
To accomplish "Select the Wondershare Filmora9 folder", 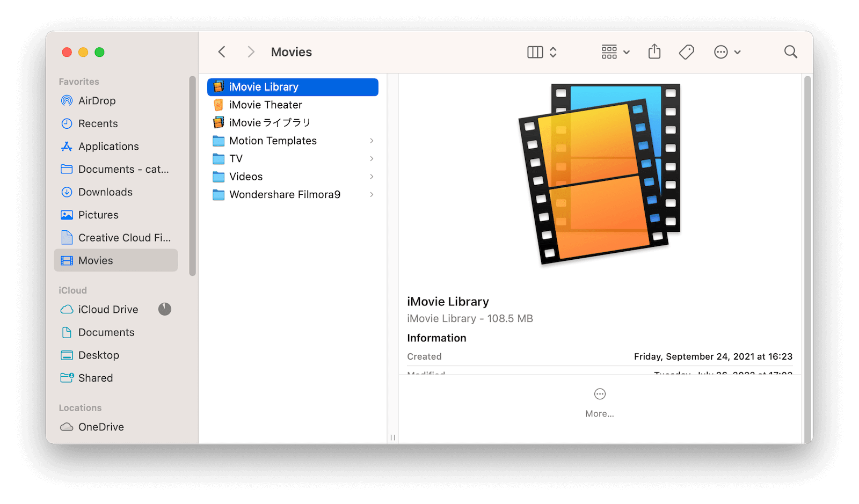I will (x=293, y=195).
